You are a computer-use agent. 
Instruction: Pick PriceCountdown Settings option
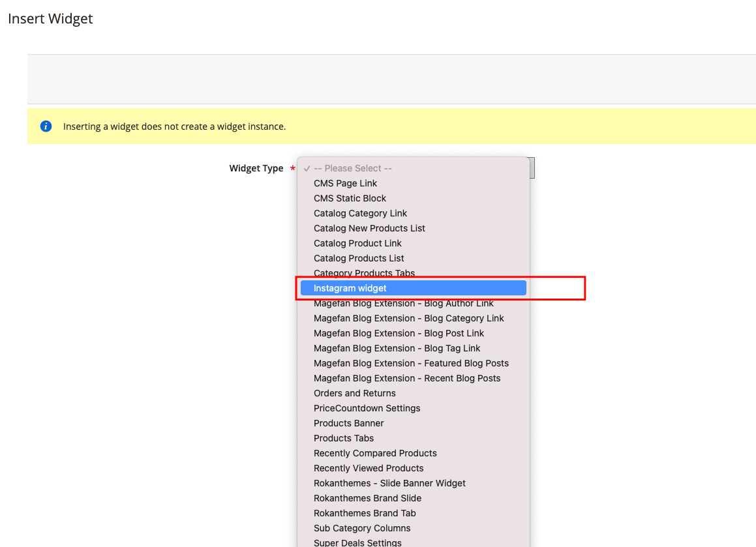click(x=413, y=407)
